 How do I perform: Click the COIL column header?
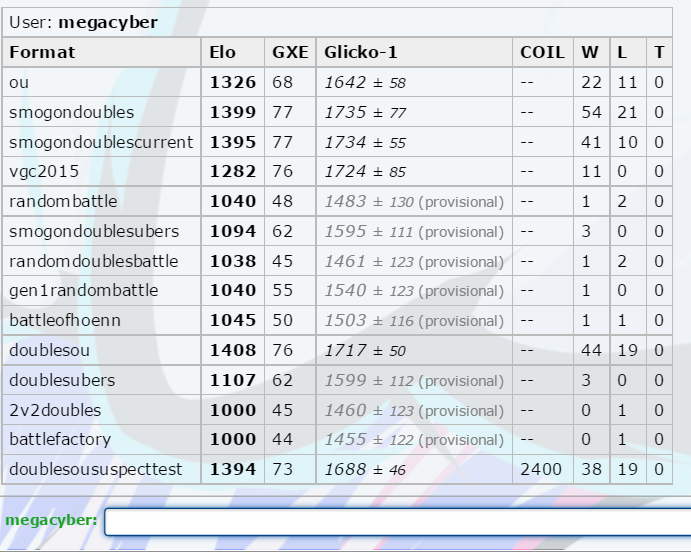543,52
